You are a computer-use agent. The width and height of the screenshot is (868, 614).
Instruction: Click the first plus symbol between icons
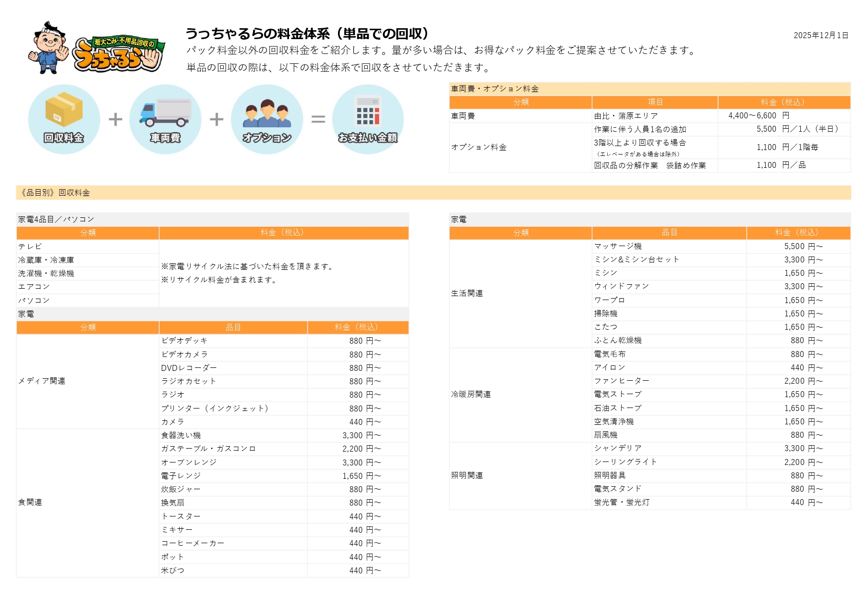(115, 119)
